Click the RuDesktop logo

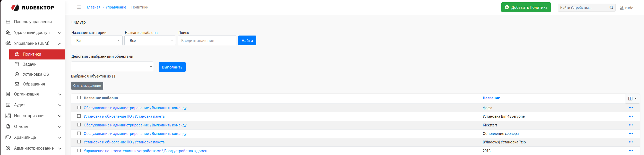point(33,8)
